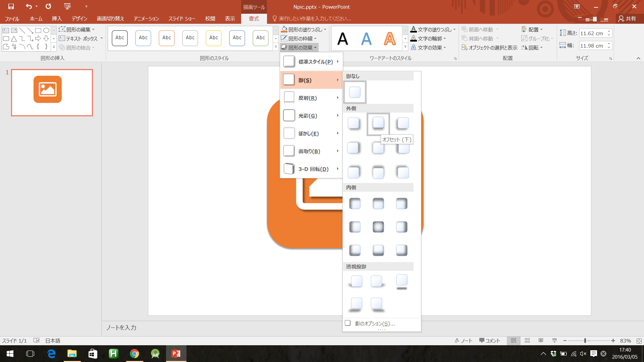Open the 光彩(G) glow submenu

[311, 116]
